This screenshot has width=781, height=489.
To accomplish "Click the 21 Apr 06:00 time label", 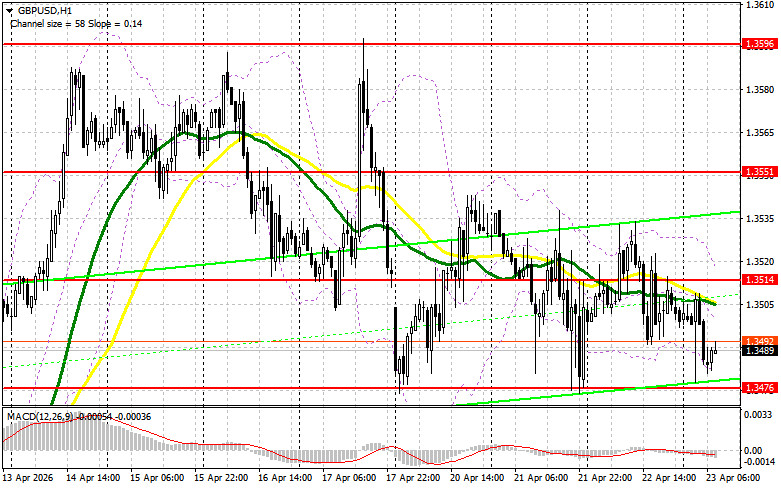I will click(541, 478).
